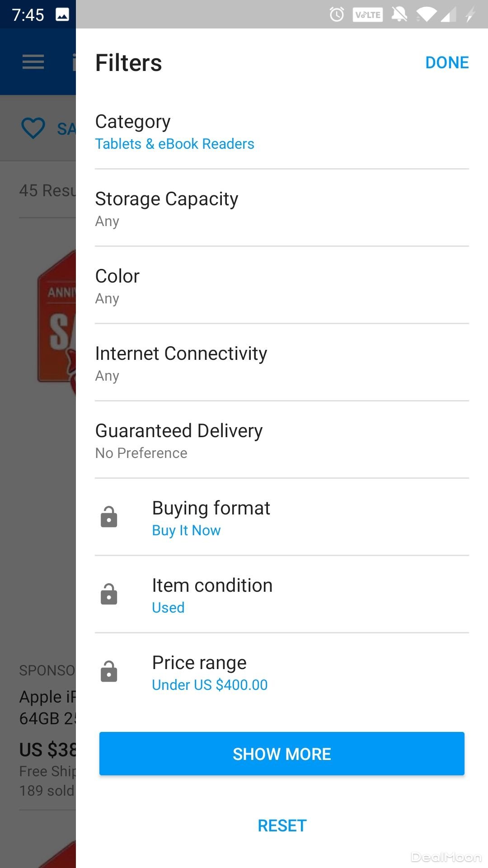Open the Category filter option
Viewport: 488px width, 868px height.
pyautogui.click(x=282, y=131)
